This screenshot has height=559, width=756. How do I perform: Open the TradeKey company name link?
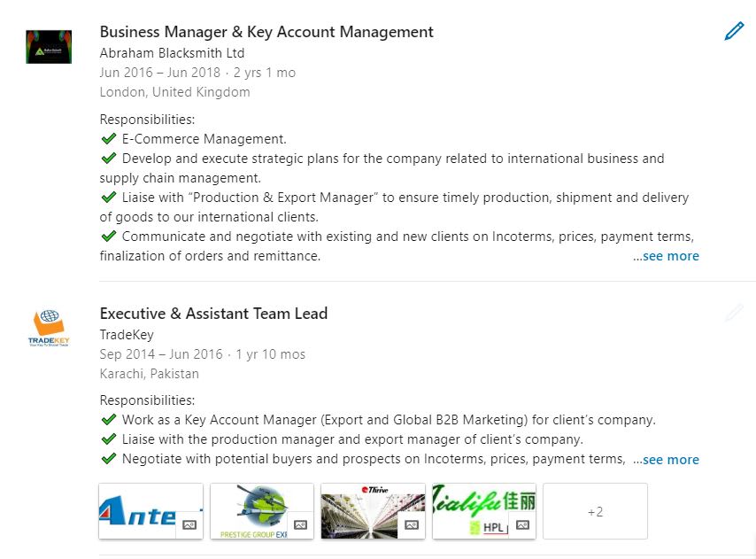tap(127, 335)
